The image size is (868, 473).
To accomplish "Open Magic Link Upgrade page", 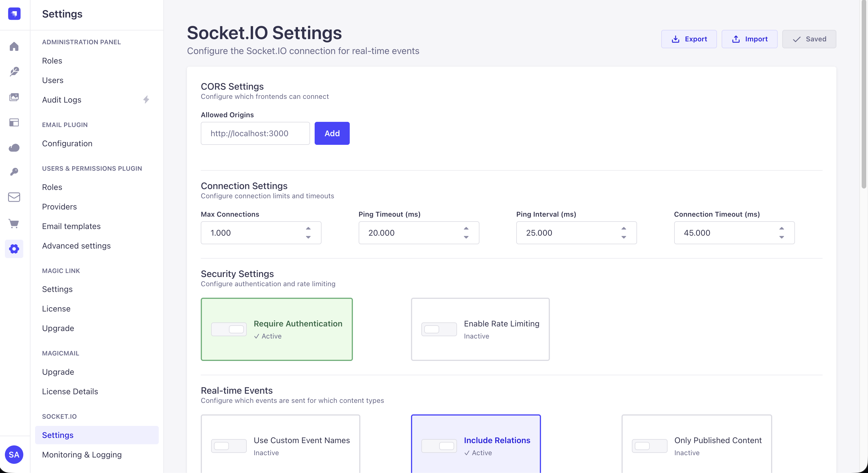I will click(97, 328).
